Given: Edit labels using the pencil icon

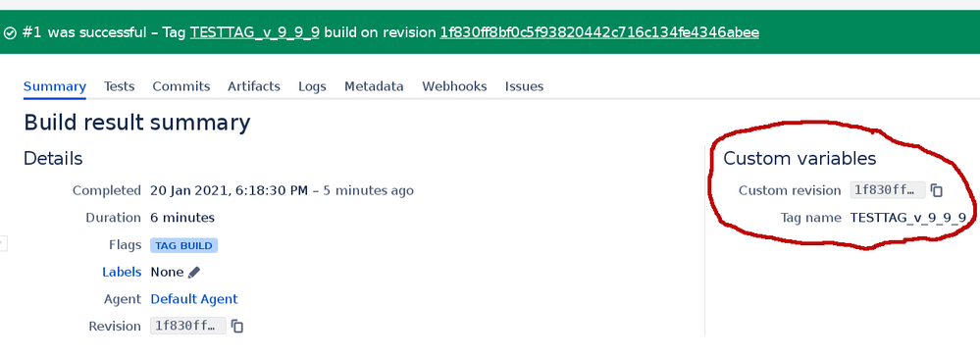Looking at the screenshot, I should pos(194,273).
